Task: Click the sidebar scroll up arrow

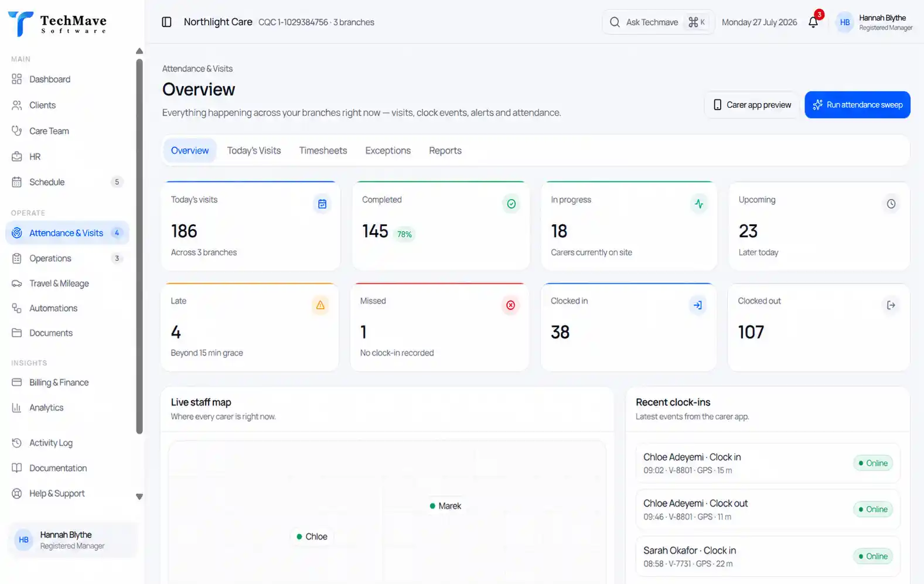Action: click(139, 51)
